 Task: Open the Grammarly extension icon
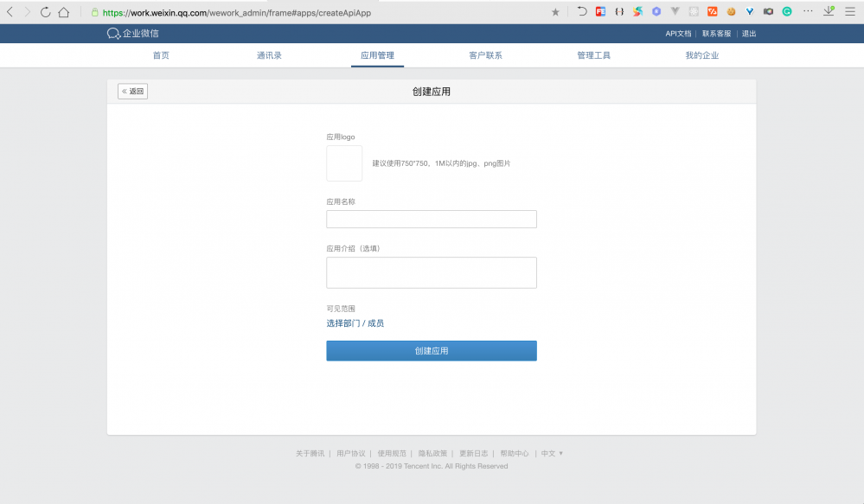tap(787, 11)
